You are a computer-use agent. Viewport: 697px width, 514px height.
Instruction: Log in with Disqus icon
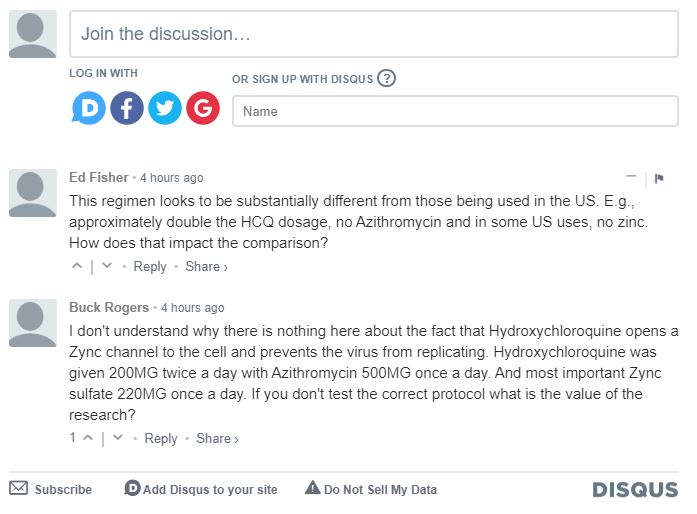click(x=89, y=108)
